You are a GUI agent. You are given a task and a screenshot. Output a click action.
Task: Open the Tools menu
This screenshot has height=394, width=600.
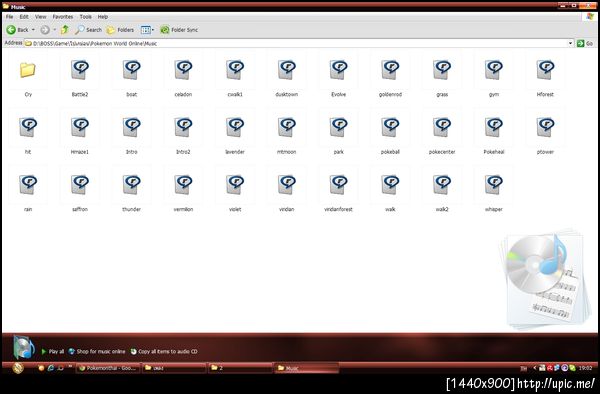86,17
